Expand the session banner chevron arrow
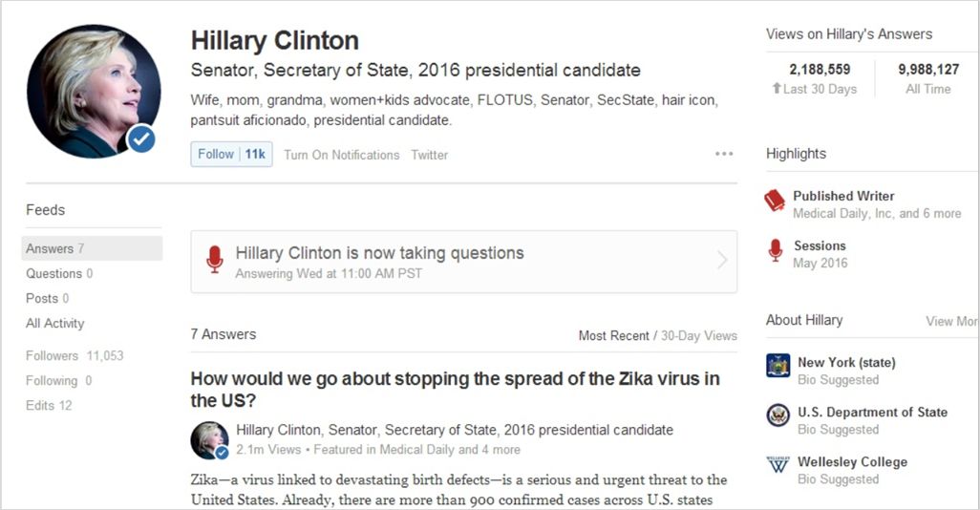980x510 pixels. (x=722, y=260)
